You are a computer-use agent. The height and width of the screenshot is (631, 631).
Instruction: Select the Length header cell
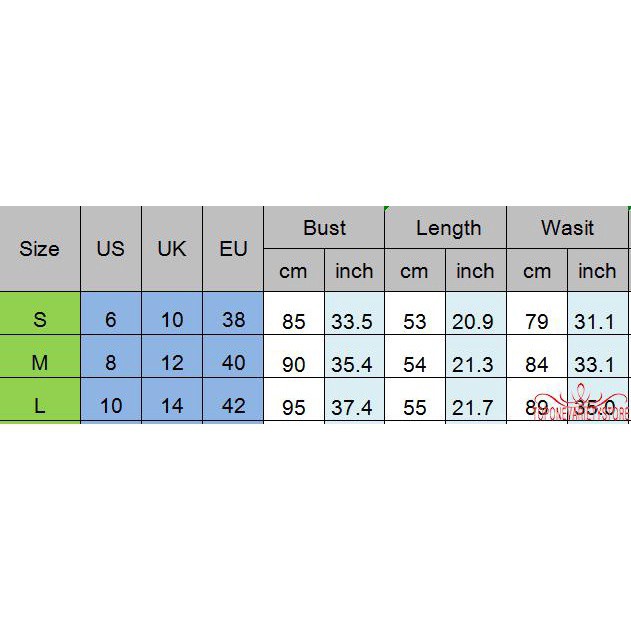coord(447,228)
